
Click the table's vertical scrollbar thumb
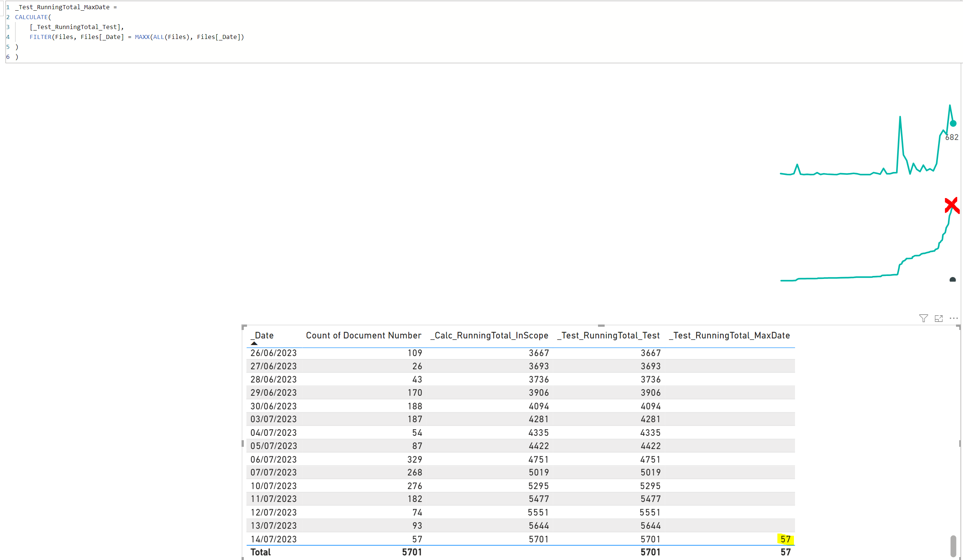pos(953,546)
